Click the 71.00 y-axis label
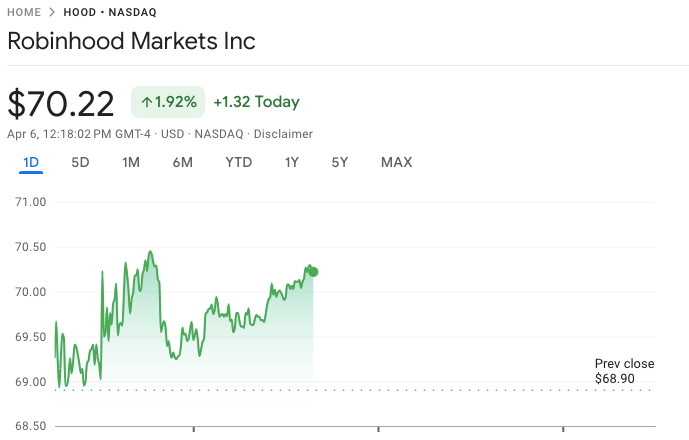689x440 pixels. [33, 202]
